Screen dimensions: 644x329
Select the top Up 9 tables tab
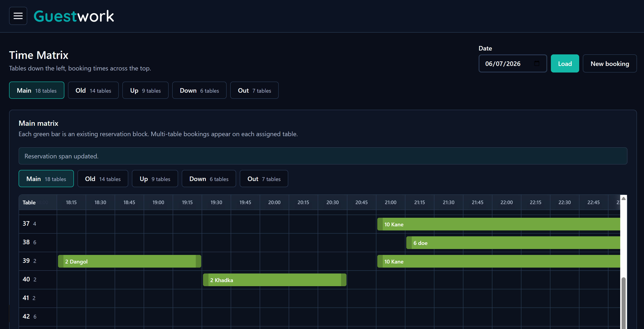pos(145,90)
